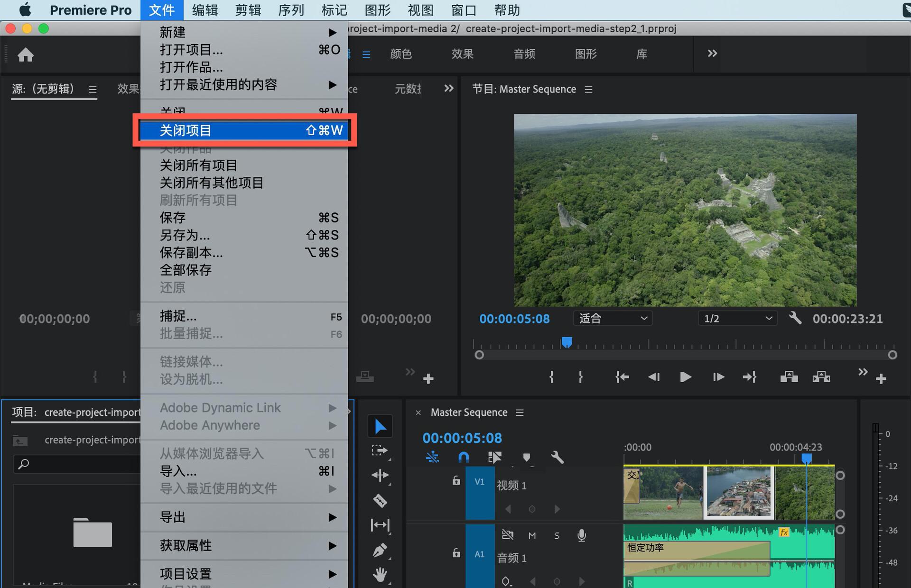Toggle Linked Selection in timeline
The width and height of the screenshot is (911, 588).
[x=494, y=457]
